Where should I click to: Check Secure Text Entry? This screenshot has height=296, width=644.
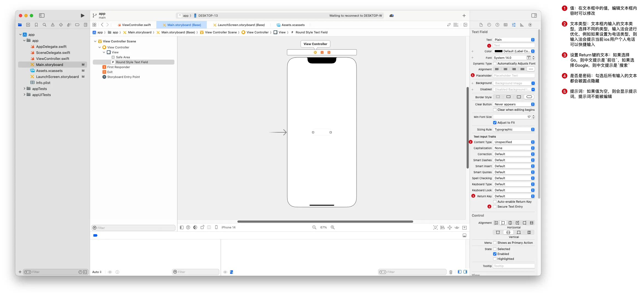495,207
